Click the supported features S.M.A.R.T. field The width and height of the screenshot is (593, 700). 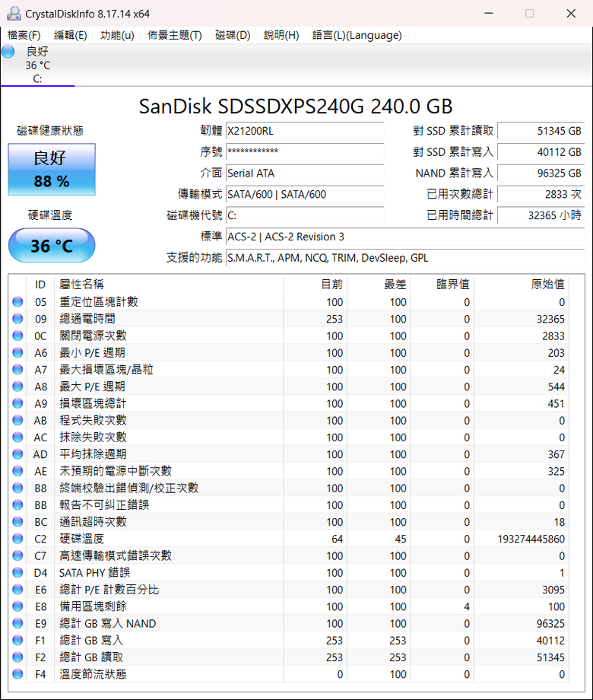(405, 258)
